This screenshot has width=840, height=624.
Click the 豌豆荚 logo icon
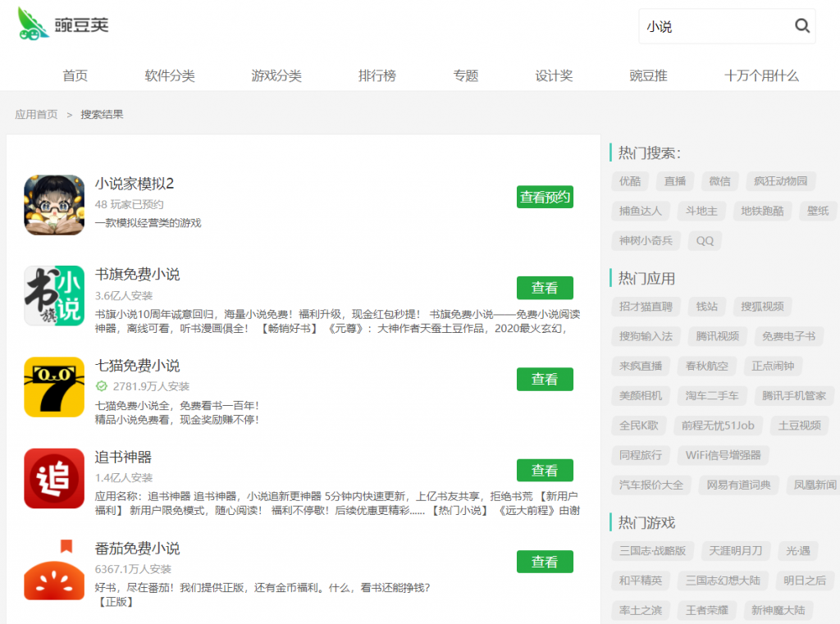click(33, 24)
